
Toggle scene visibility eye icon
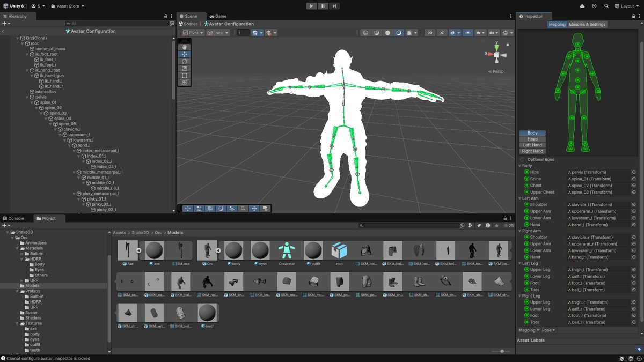point(468,33)
